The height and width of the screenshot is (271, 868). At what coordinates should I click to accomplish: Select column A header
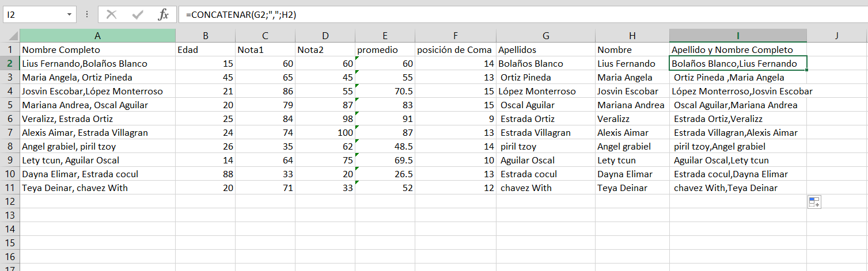point(97,36)
